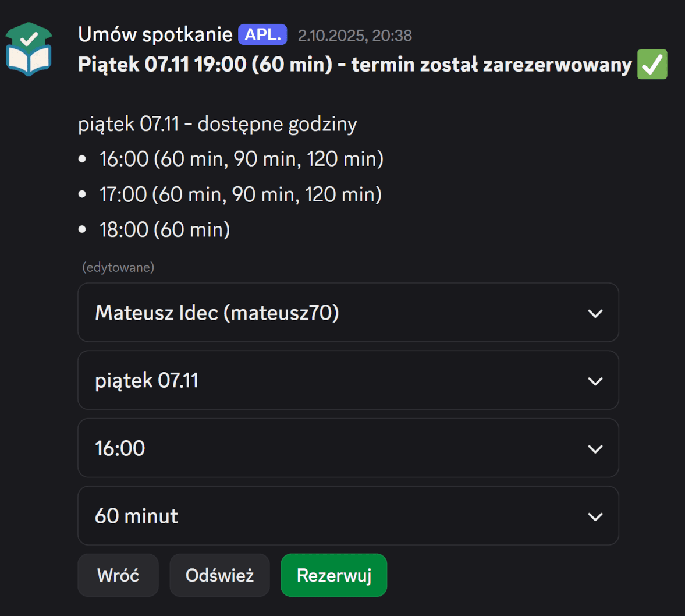Open the Mateusz Idec (mateusz70) person dropdown
Viewport: 685px width, 616px height.
click(x=347, y=313)
